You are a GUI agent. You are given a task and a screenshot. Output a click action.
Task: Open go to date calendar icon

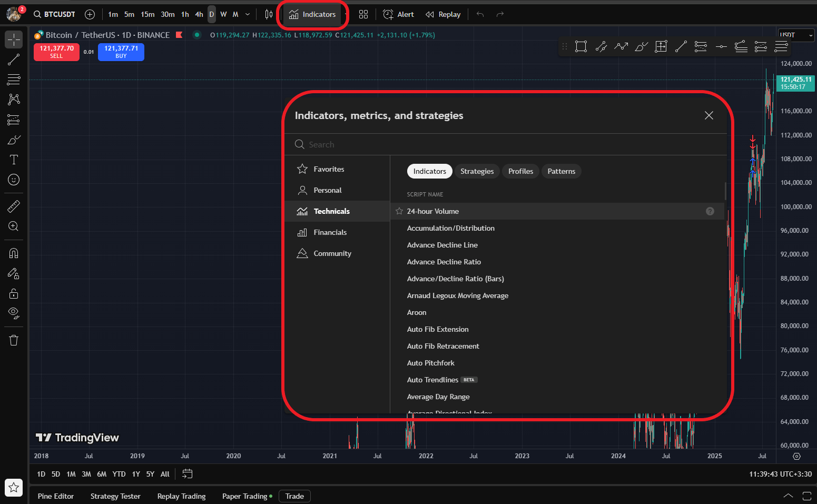(x=187, y=474)
